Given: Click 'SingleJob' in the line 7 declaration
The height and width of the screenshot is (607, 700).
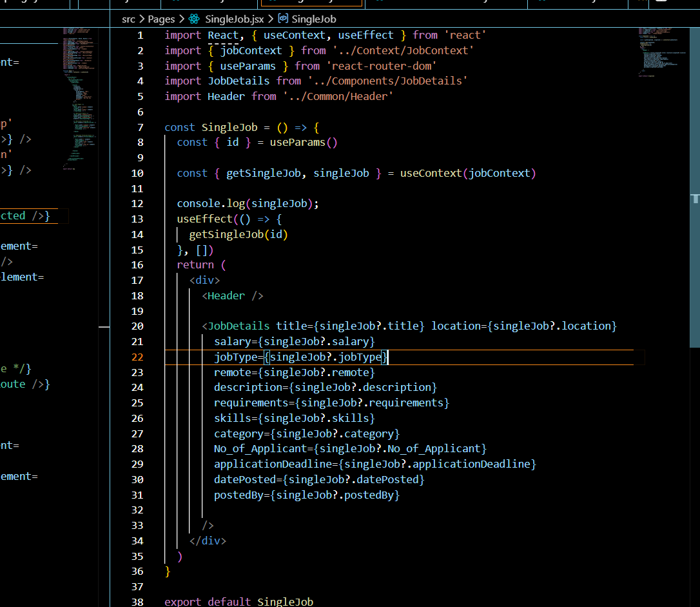Looking at the screenshot, I should coord(229,127).
